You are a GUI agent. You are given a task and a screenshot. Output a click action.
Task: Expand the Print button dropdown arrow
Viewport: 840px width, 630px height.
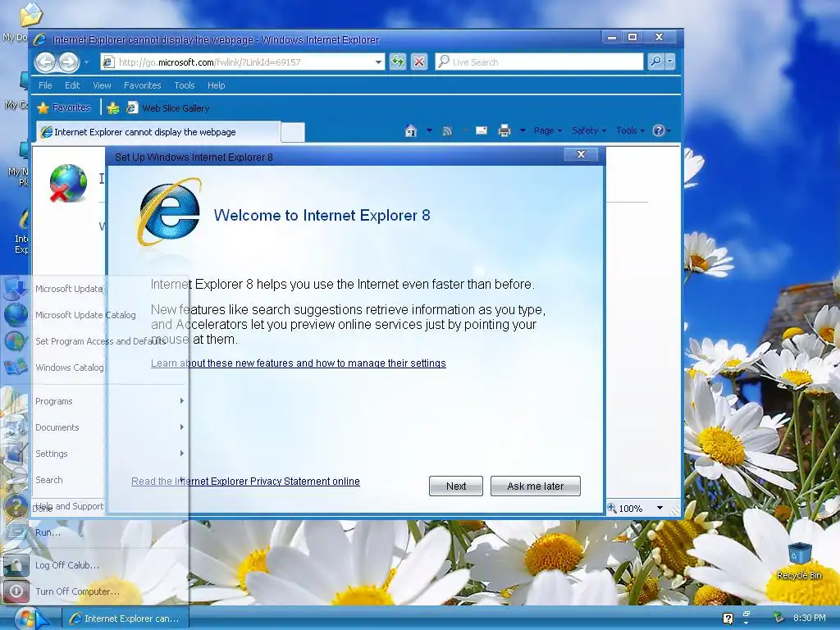(x=523, y=130)
